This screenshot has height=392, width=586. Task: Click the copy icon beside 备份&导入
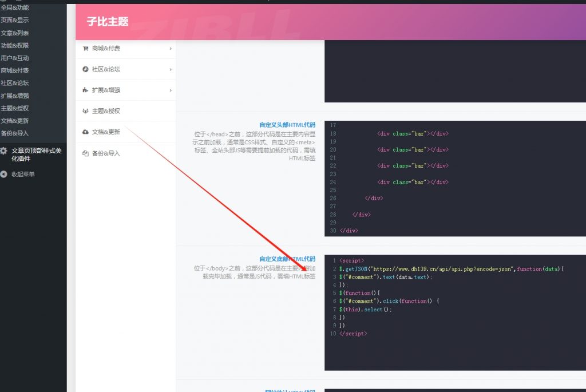pos(86,153)
